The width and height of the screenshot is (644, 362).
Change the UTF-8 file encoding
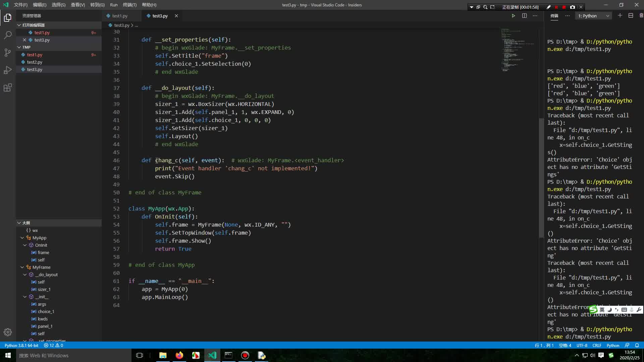(582, 345)
